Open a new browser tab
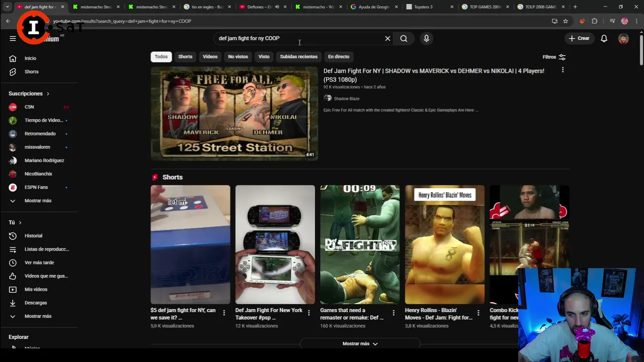This screenshot has height=362, width=644. coord(575,7)
